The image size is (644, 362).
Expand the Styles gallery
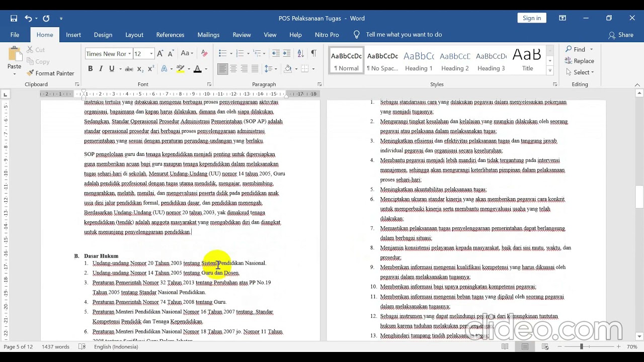tap(550, 69)
